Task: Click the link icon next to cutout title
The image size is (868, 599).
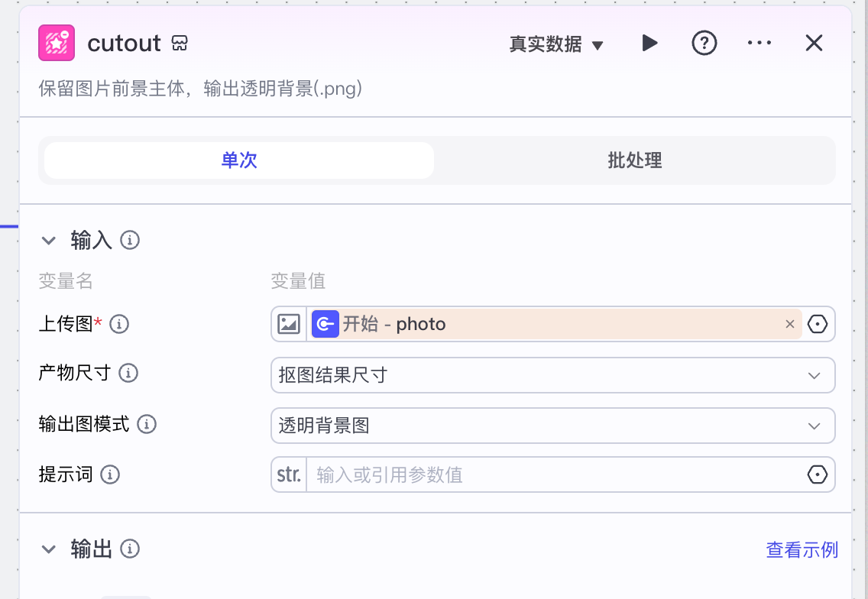Action: coord(179,44)
